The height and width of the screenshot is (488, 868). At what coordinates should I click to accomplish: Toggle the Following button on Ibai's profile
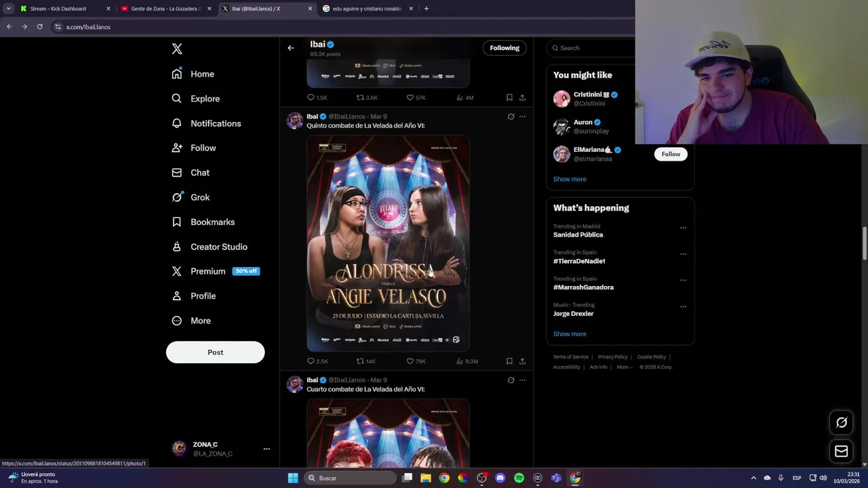pos(505,48)
